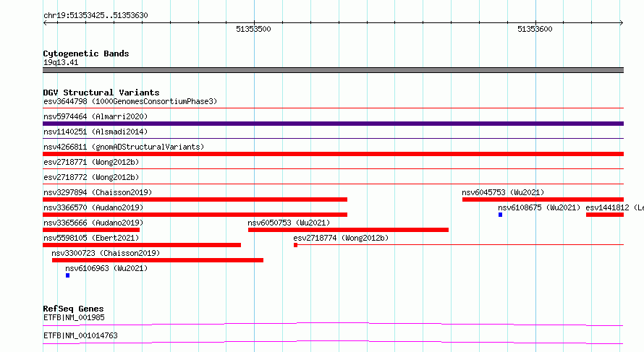
Task: Click the magenta line under ETFB|NM_001014763
Action: [x=333, y=342]
